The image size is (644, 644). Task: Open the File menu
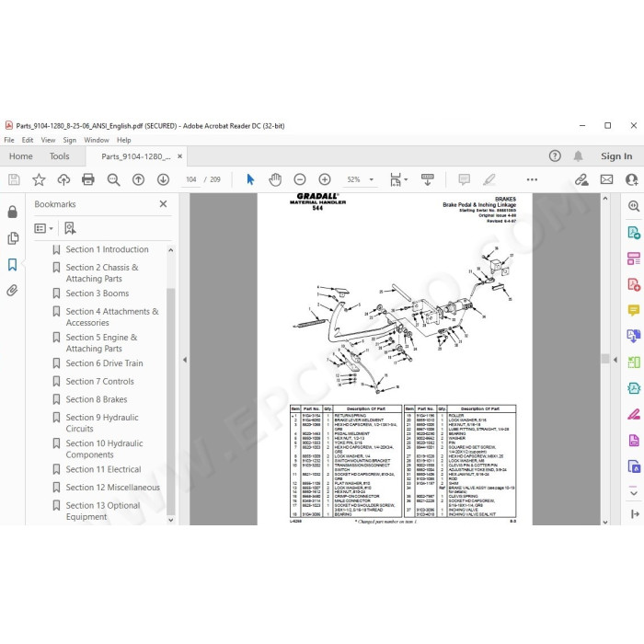pyautogui.click(x=9, y=140)
